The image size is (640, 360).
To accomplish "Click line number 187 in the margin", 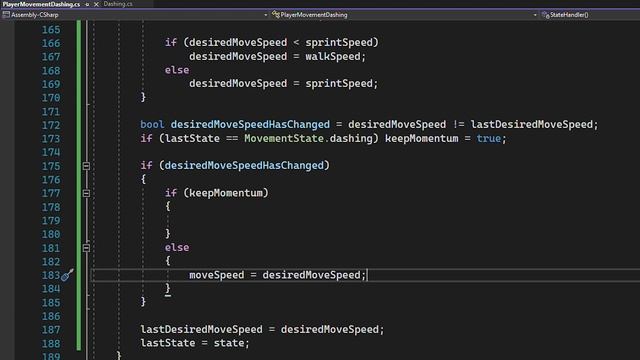I will pyautogui.click(x=51, y=330).
